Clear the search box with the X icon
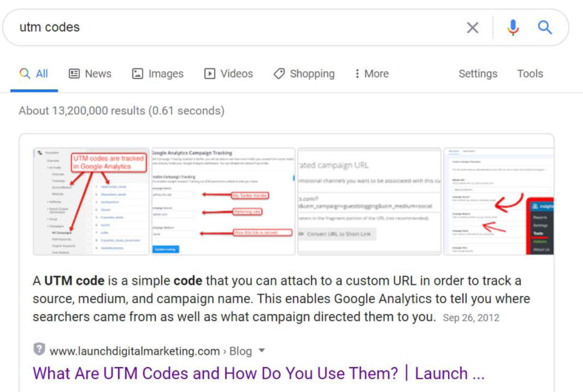 pyautogui.click(x=473, y=27)
